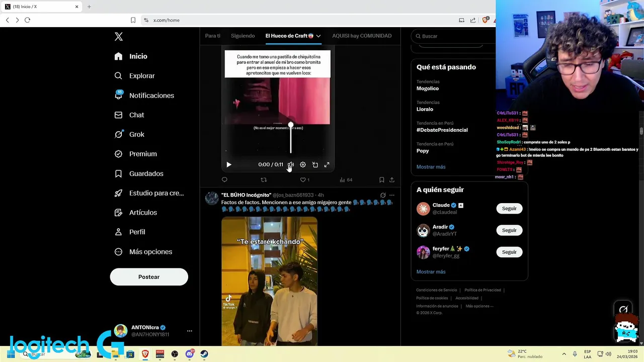Open Grok explain icon on BÚHO post
644x362 pixels.
[383, 195]
